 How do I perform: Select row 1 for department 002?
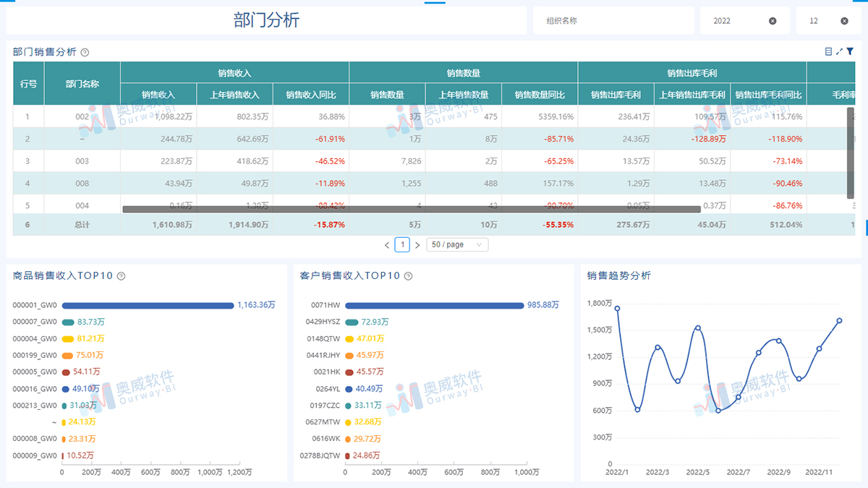[82, 116]
